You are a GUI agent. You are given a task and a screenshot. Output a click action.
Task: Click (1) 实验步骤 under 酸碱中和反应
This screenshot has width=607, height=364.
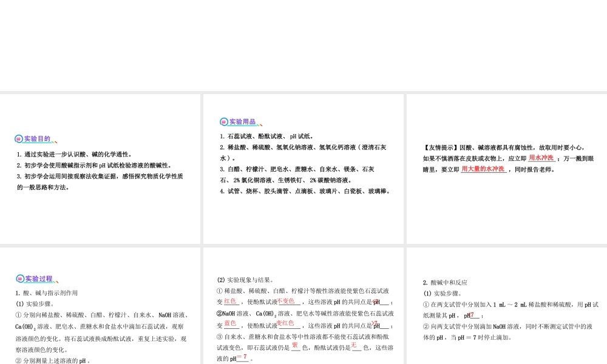tap(443, 294)
